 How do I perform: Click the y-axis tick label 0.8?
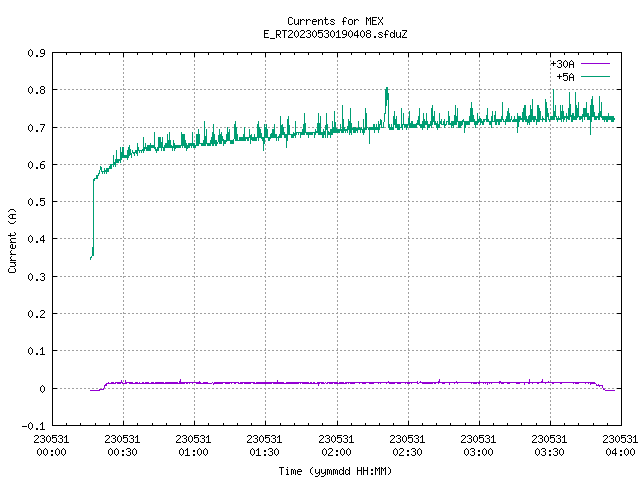coord(36,90)
